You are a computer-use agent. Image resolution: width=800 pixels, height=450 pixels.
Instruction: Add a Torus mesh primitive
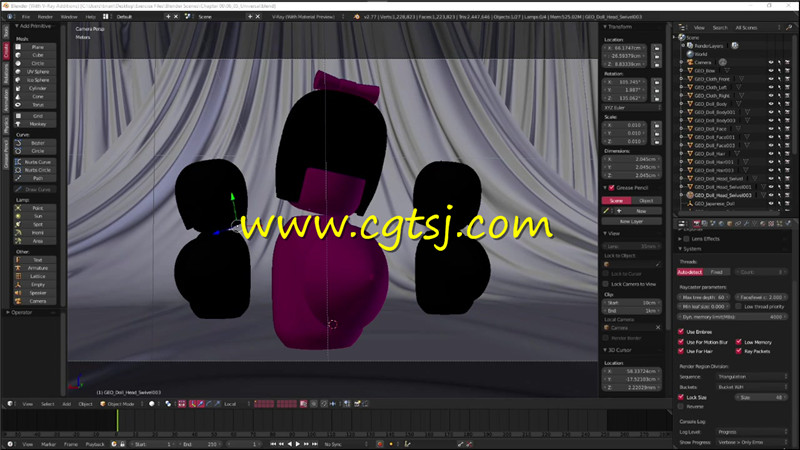click(x=35, y=105)
